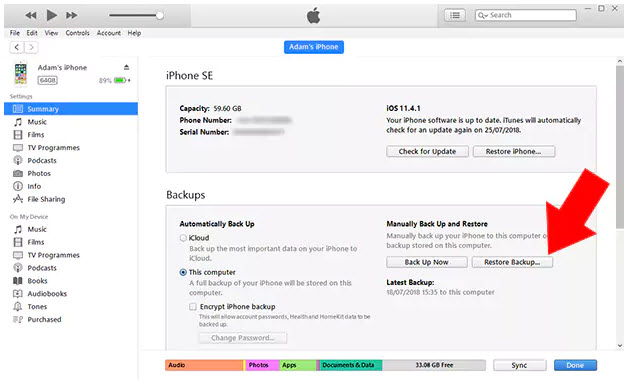Click the battery indicator icon in sidebar
The image size is (631, 387).
coord(120,80)
